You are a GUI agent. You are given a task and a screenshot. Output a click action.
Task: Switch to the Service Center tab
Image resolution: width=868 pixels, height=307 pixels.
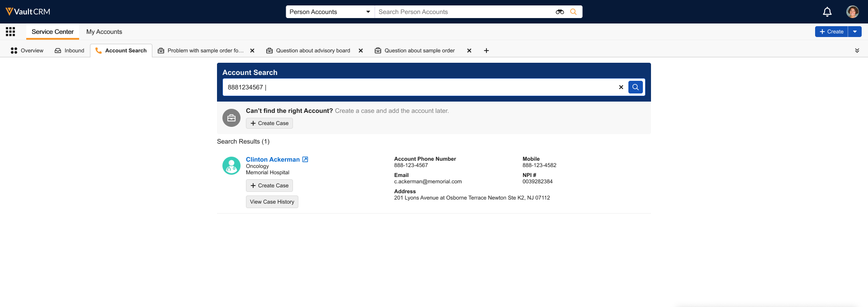coord(52,32)
